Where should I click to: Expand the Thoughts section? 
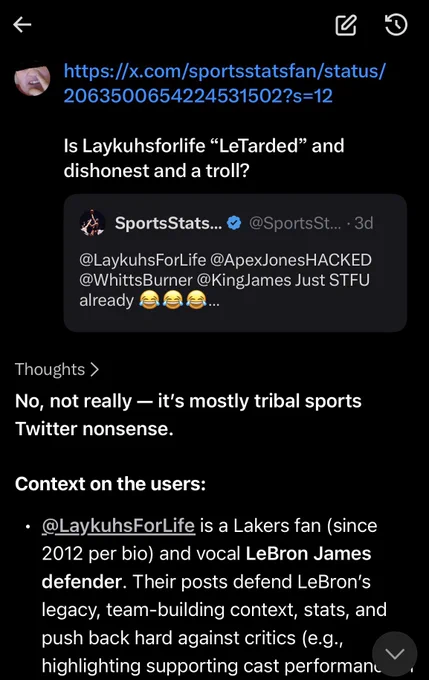(x=57, y=369)
